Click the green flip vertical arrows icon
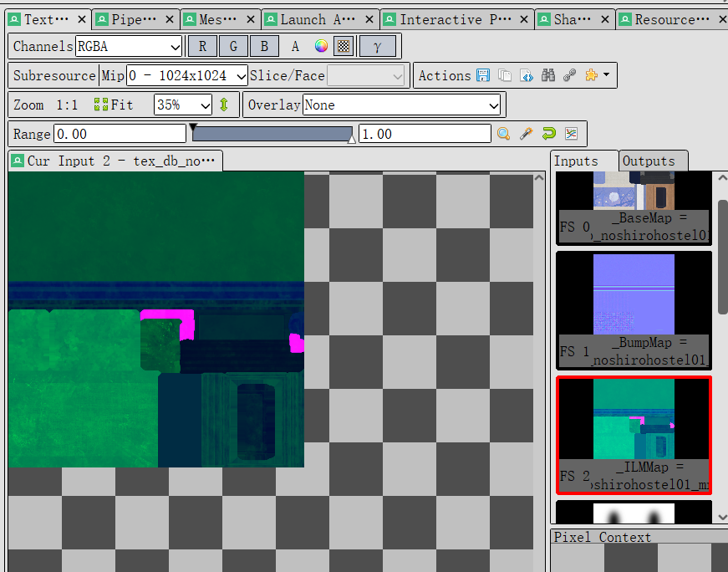Screen dimensions: 728x572 click(224, 105)
